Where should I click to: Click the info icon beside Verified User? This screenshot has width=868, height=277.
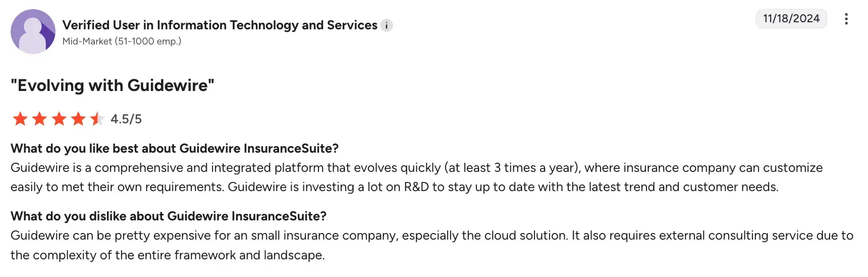tap(387, 25)
